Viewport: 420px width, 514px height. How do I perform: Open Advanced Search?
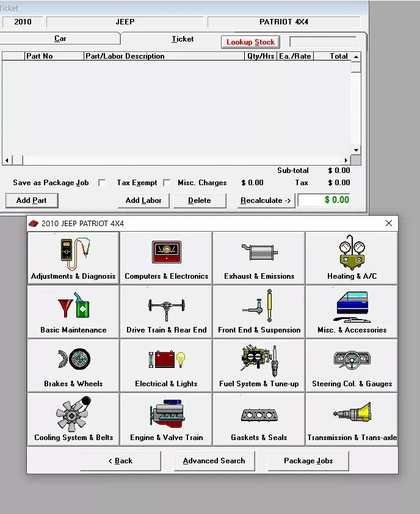[214, 461]
